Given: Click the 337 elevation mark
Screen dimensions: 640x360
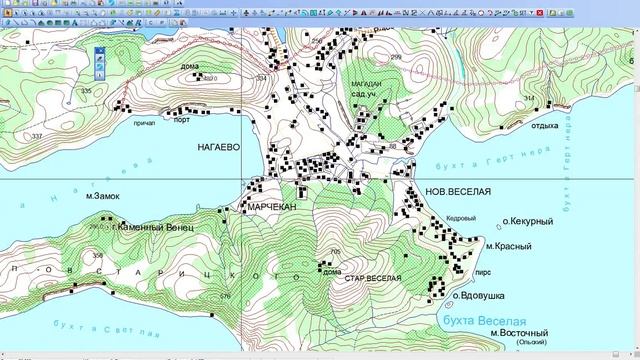Looking at the screenshot, I should (37, 136).
